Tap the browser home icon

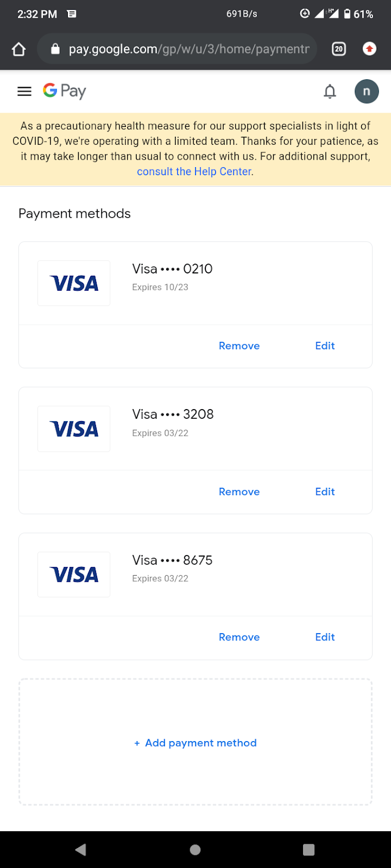pos(18,49)
